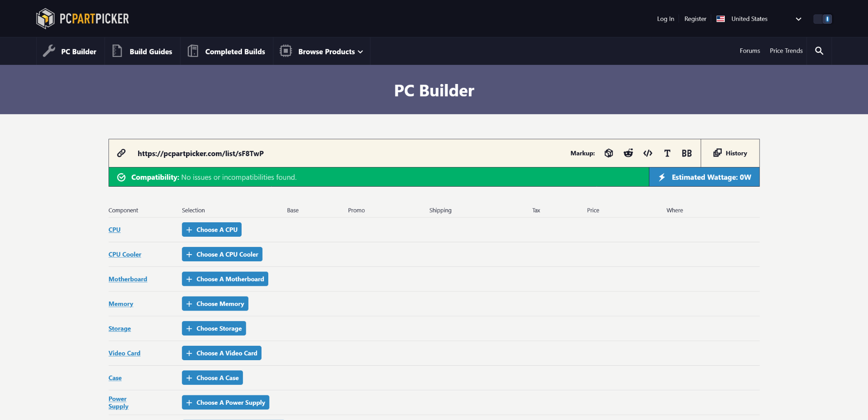Click Choose Storage button
This screenshot has height=420, width=868.
tap(214, 328)
